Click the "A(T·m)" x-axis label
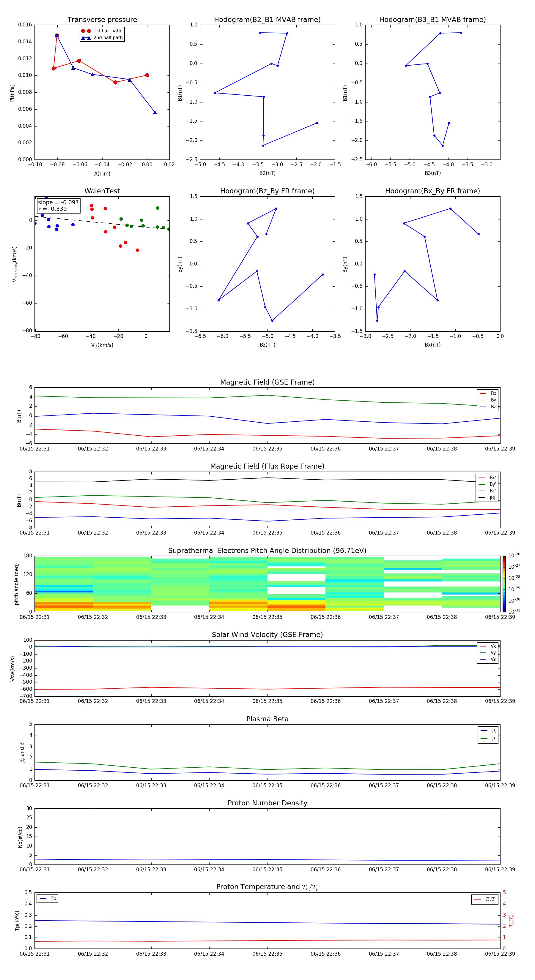Screen dimensions: 535x980 (x=102, y=173)
